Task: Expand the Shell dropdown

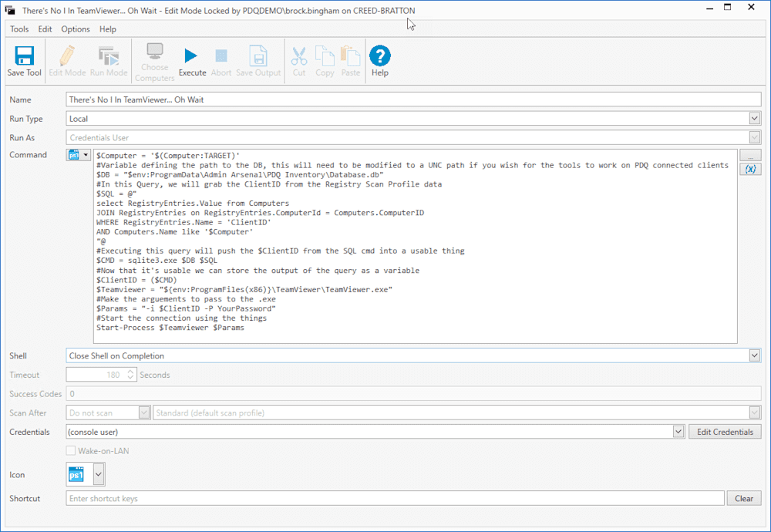Action: coord(754,355)
